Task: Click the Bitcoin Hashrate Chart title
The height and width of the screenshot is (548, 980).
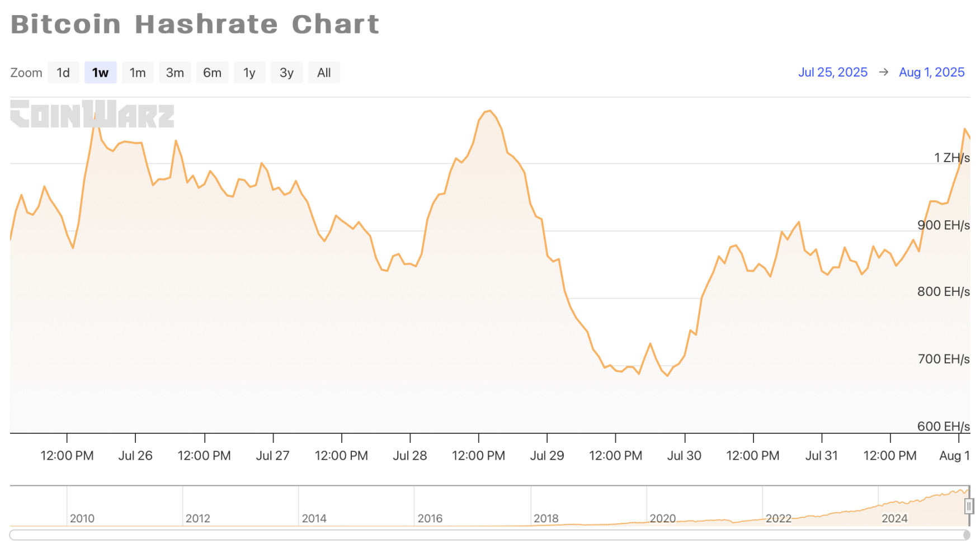Action: [195, 25]
